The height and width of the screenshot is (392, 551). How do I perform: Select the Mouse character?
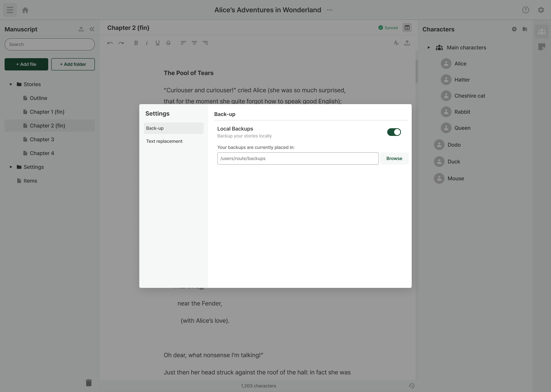(449, 179)
